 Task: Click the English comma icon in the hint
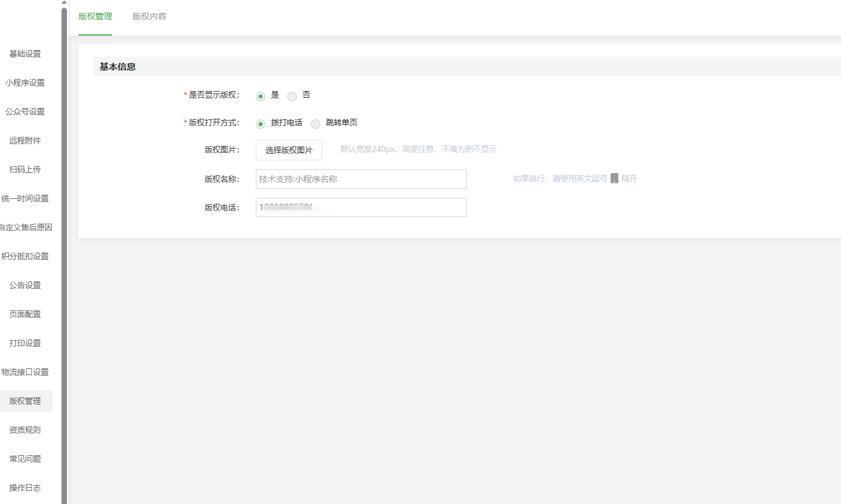(x=614, y=178)
